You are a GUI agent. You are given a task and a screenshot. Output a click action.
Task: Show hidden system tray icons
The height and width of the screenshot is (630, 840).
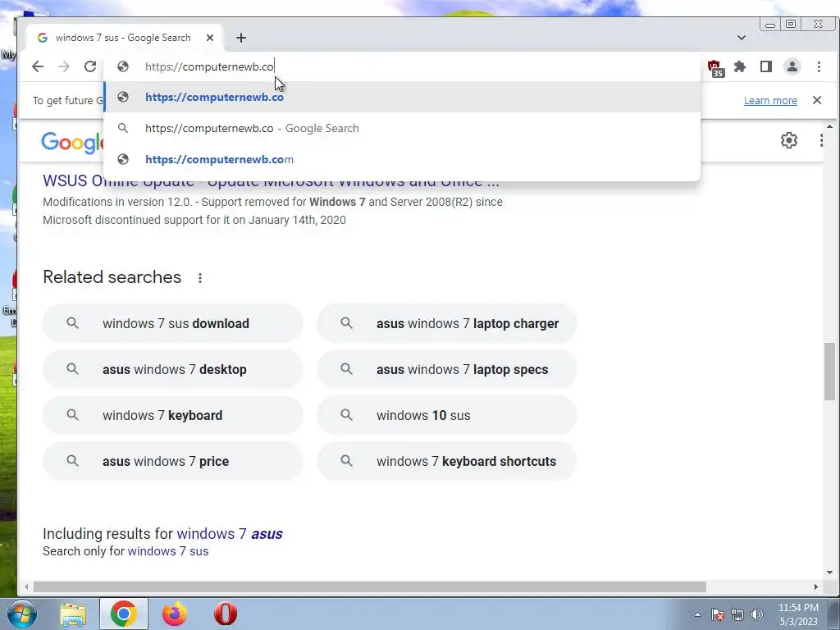click(697, 614)
